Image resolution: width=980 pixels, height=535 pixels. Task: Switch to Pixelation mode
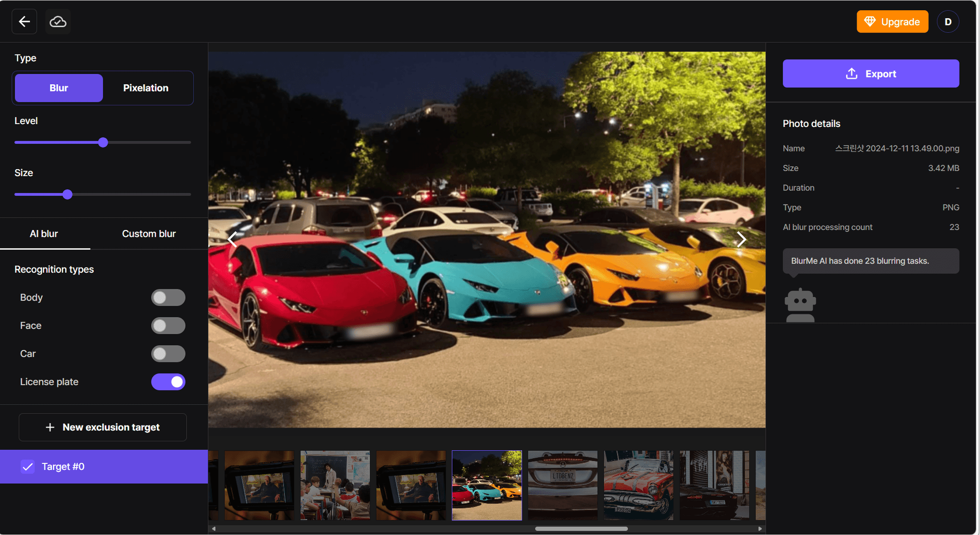pyautogui.click(x=146, y=88)
